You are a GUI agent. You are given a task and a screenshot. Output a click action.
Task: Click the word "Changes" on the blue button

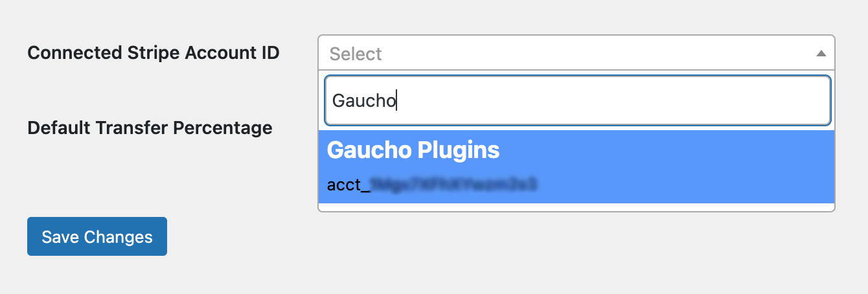pos(121,236)
